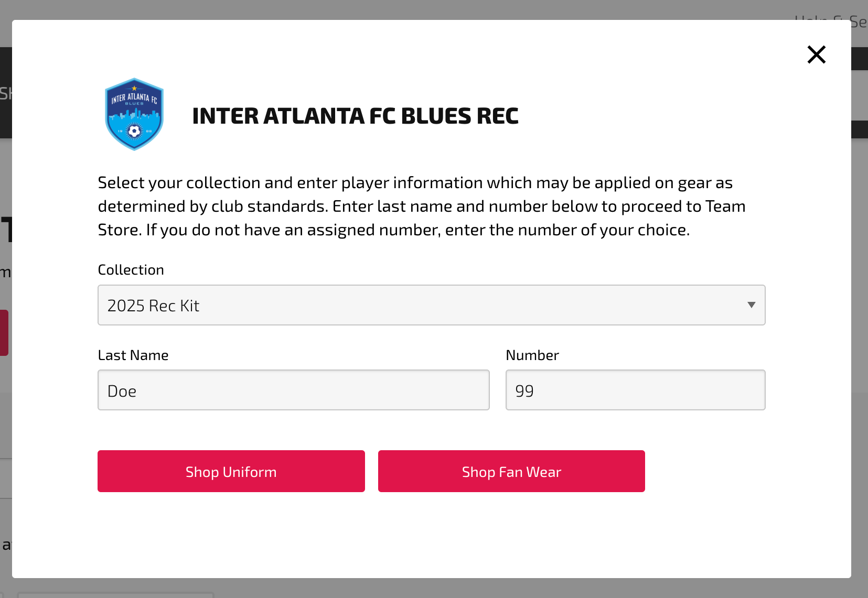Click the Collection field label
The image size is (868, 598).
tap(131, 270)
